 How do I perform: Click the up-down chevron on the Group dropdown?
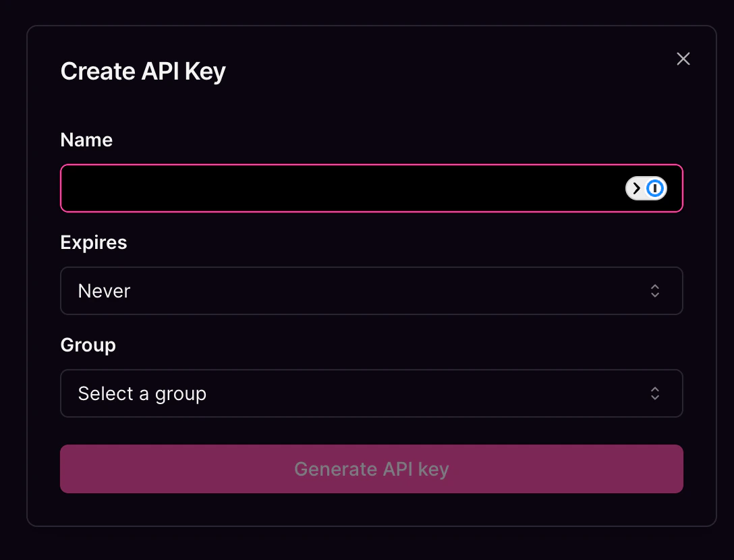pos(655,393)
